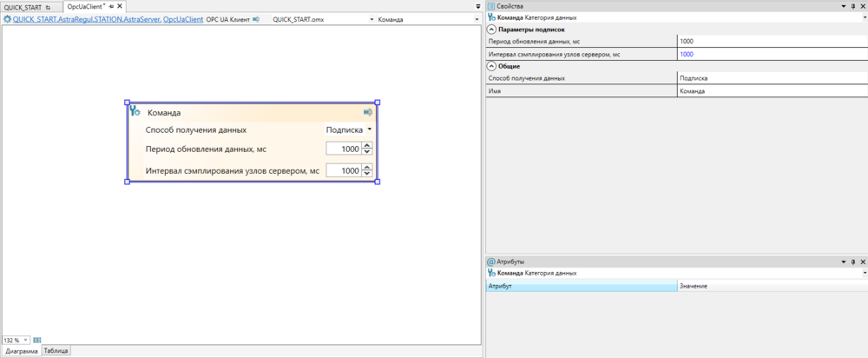Click fit-to-screen icon next to zoom box
868x358 pixels.
tap(37, 340)
